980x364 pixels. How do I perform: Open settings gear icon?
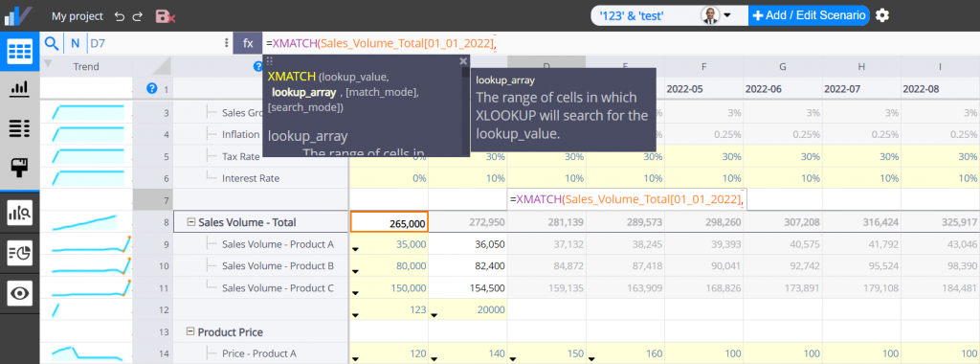click(x=881, y=15)
